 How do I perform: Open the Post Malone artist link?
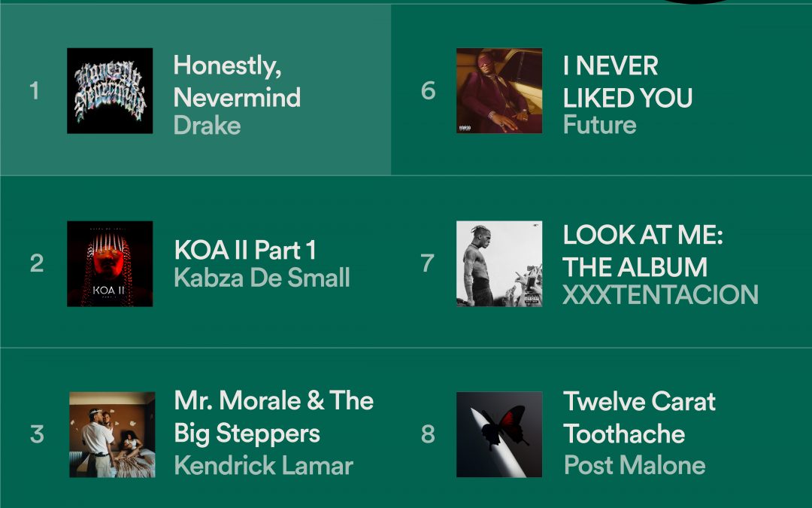pyautogui.click(x=635, y=465)
